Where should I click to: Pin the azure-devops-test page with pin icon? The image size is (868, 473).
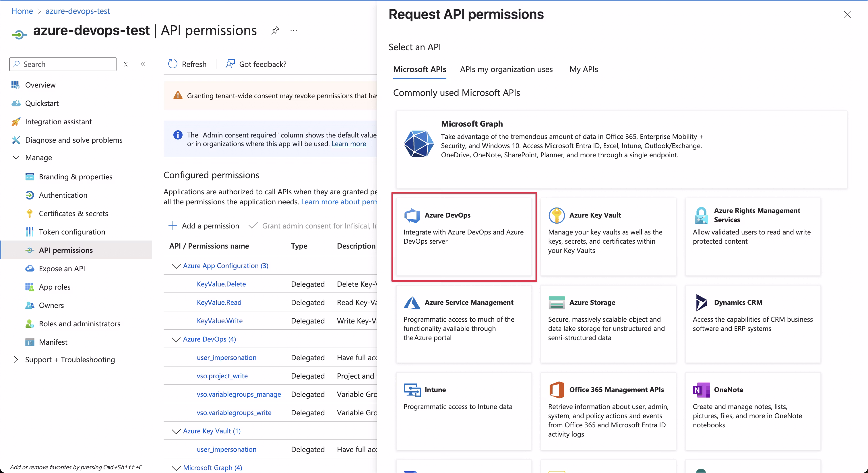point(275,31)
